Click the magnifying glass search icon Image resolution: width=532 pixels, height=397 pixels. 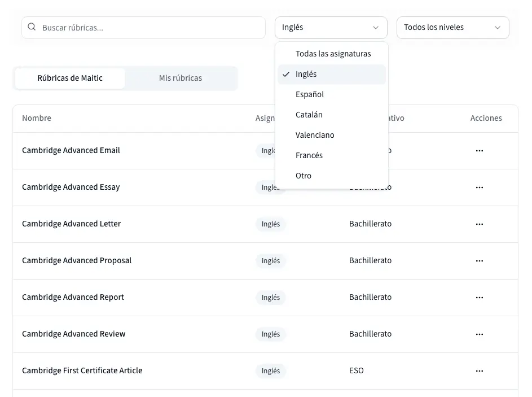tap(32, 27)
